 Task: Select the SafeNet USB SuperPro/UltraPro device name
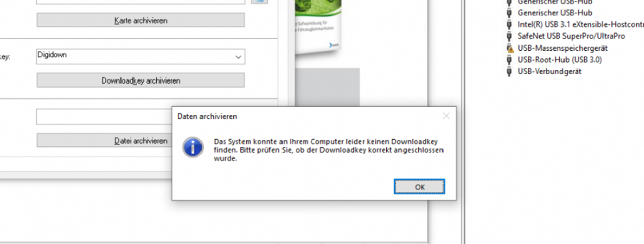(571, 36)
